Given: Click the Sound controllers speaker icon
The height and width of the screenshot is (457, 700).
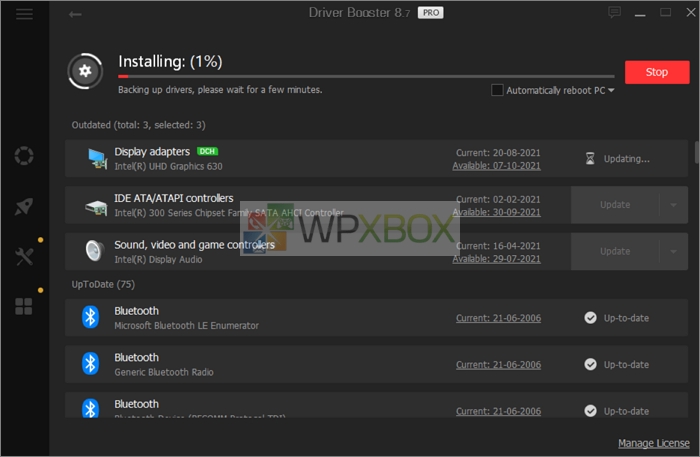Looking at the screenshot, I should 95,250.
